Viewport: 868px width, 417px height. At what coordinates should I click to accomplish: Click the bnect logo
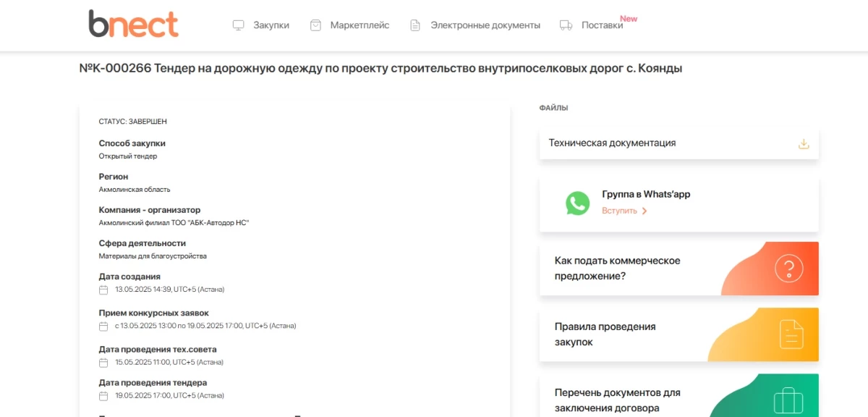(133, 24)
